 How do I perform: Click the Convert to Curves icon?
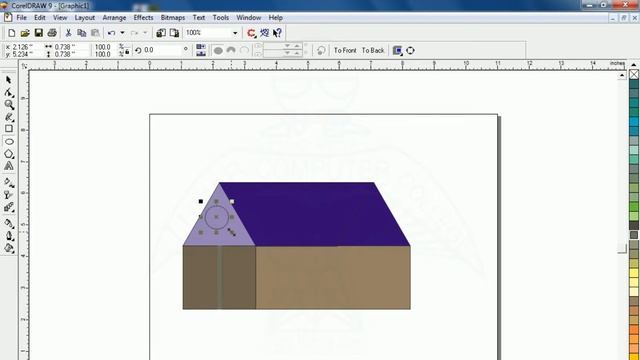(410, 50)
